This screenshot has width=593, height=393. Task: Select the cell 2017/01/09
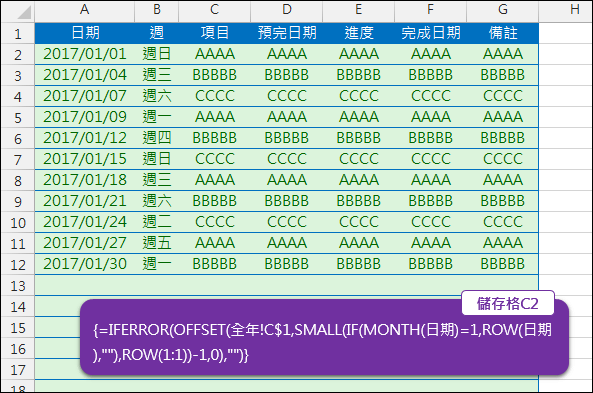[x=85, y=117]
